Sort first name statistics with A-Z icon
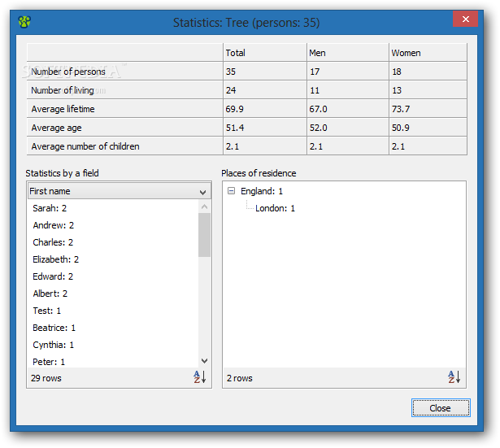The width and height of the screenshot is (500, 448). pos(200,377)
